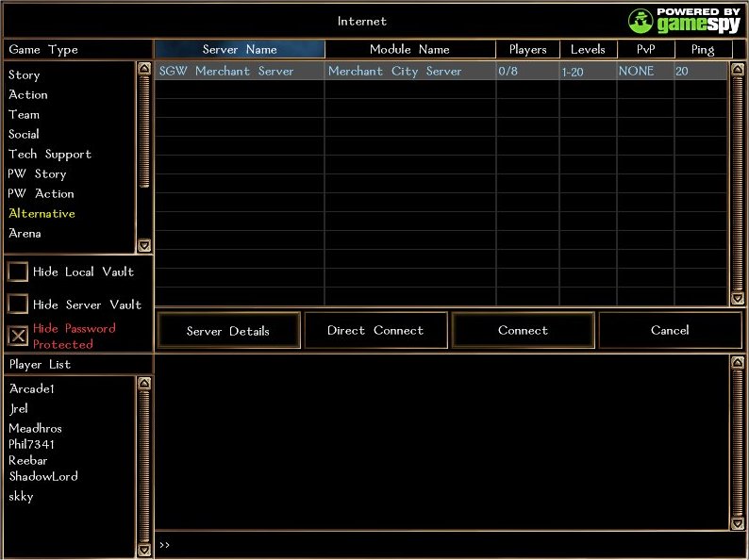
Task: Click the server list scrollbar track
Action: click(737, 184)
